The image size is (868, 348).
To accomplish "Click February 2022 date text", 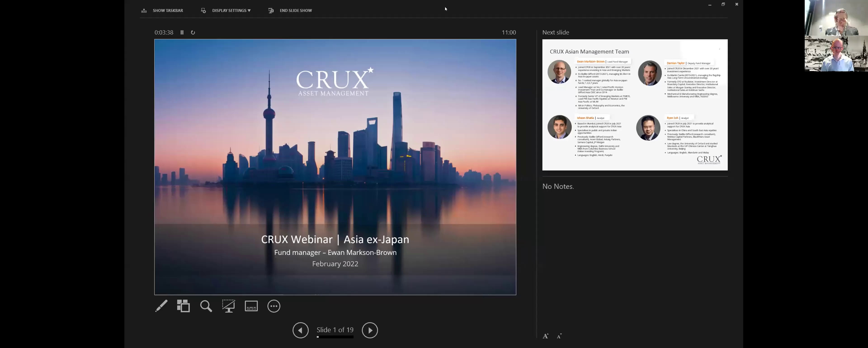I will [x=335, y=264].
